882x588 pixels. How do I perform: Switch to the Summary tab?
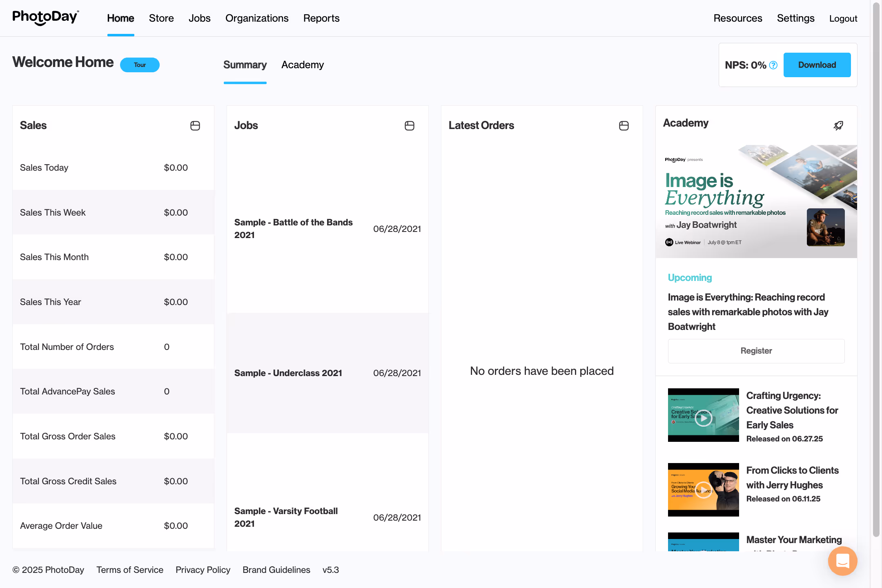click(245, 65)
